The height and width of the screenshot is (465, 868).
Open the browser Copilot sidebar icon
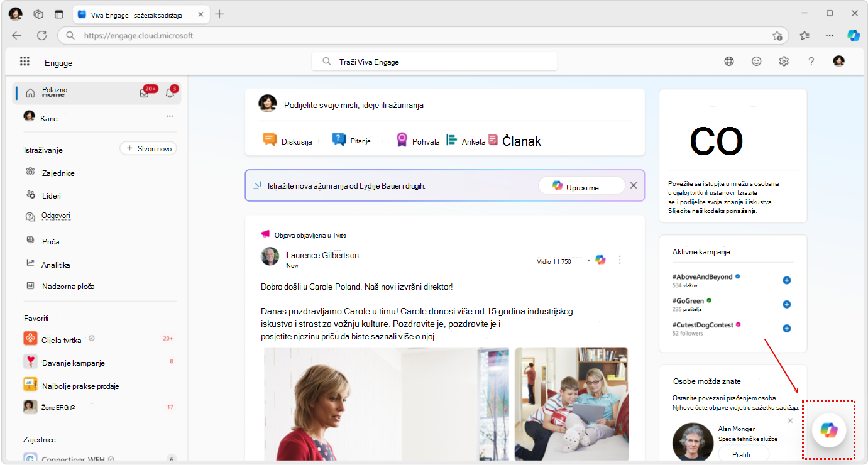[853, 35]
